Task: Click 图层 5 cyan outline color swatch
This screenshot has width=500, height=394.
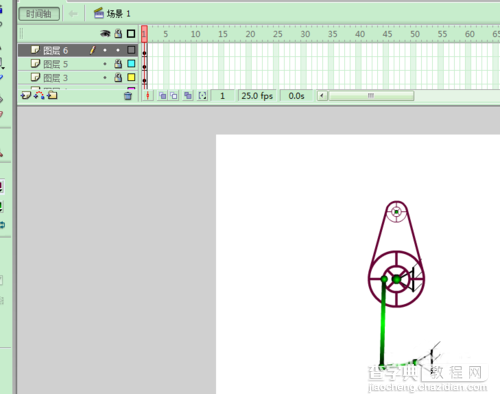Action: point(131,64)
